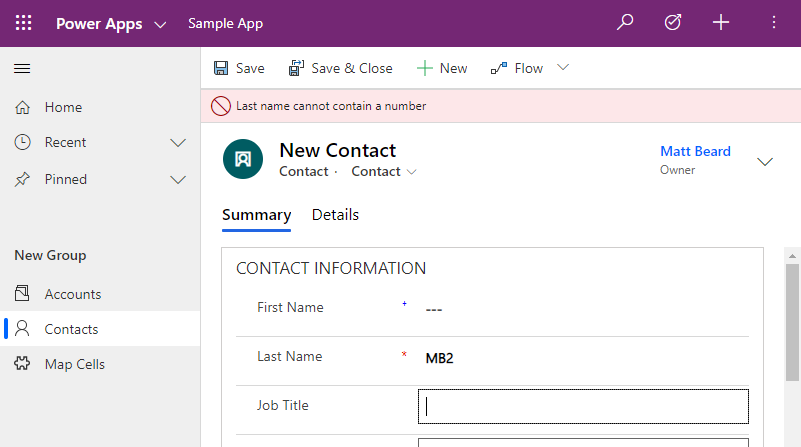
Task: Click the 'Last Name' field label
Action: coord(290,357)
